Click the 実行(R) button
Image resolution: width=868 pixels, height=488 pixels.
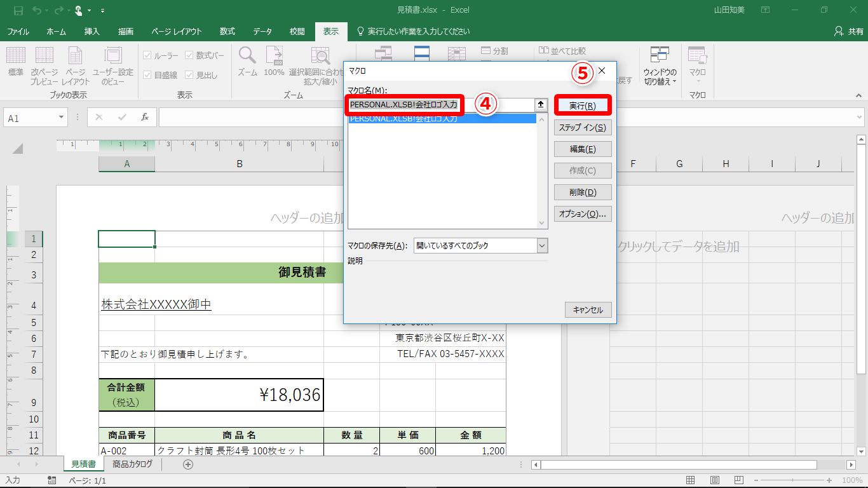(582, 105)
